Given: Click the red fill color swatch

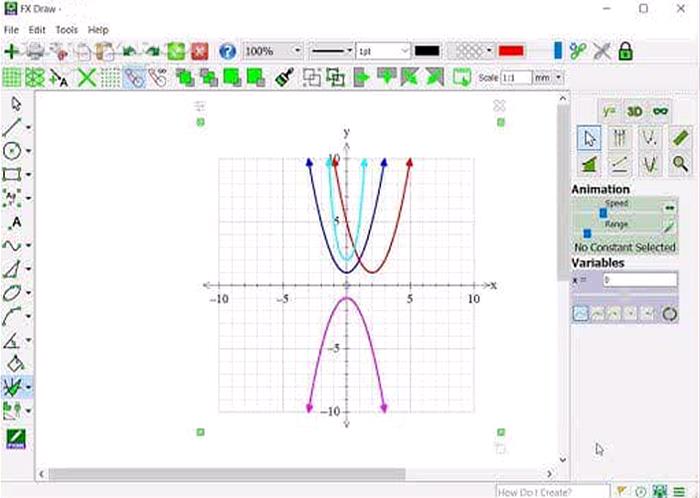Looking at the screenshot, I should point(511,51).
